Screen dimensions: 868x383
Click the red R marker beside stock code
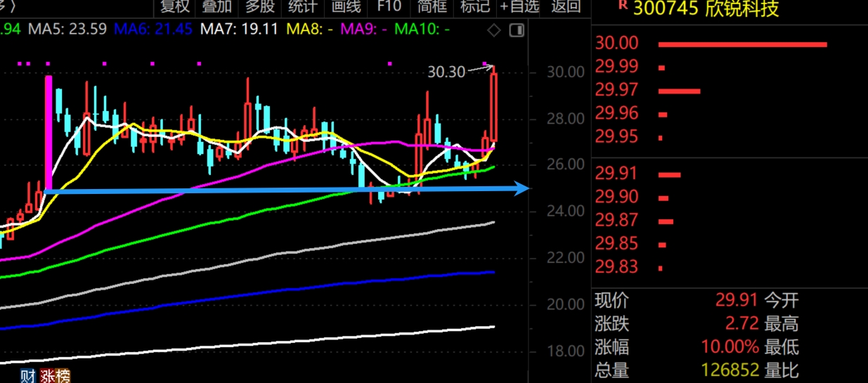tap(621, 5)
